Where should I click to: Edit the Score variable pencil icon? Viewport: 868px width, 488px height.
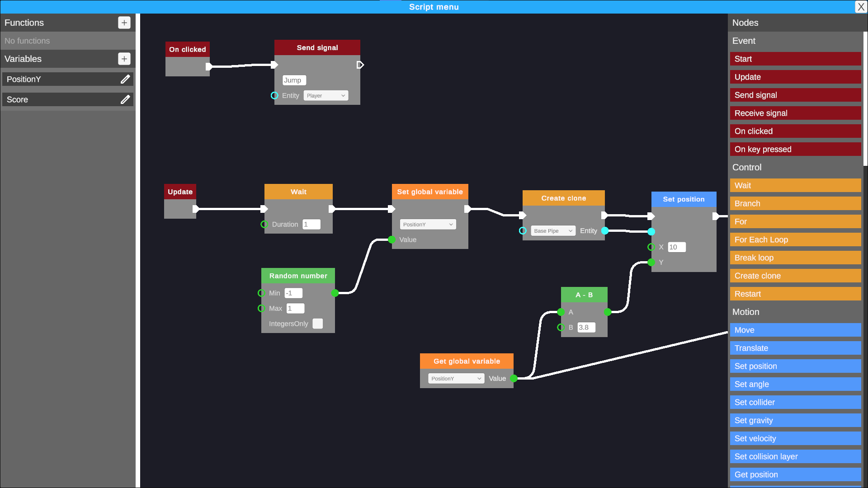tap(125, 99)
